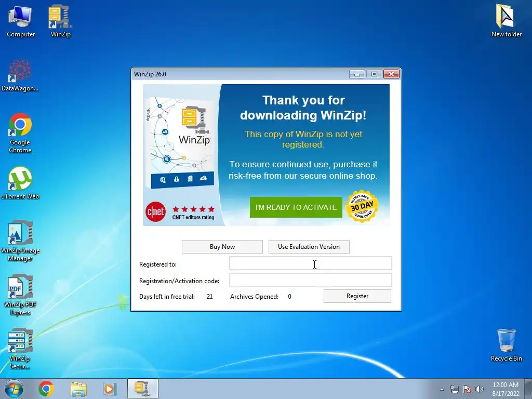The image size is (532, 399).
Task: Click the Show desktop strip on taskbar
Action: (x=528, y=389)
